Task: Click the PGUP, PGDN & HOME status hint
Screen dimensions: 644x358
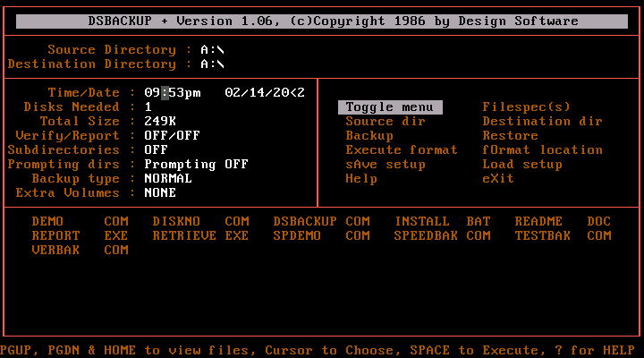Action: pos(318,351)
